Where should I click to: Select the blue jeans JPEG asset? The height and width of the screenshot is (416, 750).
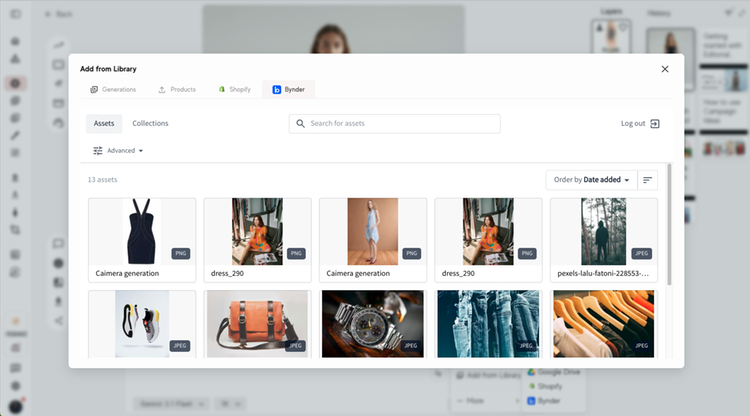[488, 324]
